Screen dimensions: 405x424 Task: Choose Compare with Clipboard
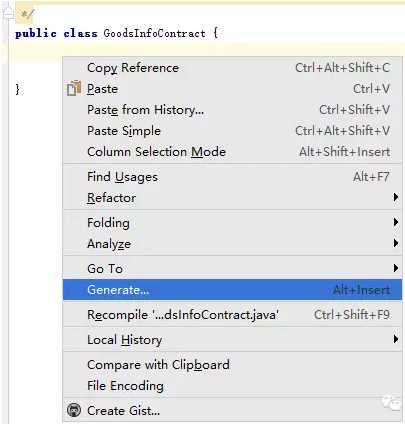(x=232, y=365)
